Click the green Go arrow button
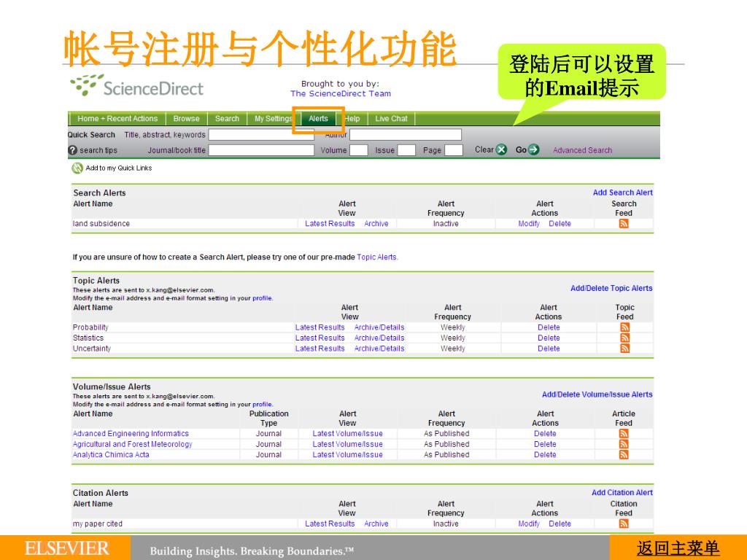The height and width of the screenshot is (560, 747). [534, 150]
